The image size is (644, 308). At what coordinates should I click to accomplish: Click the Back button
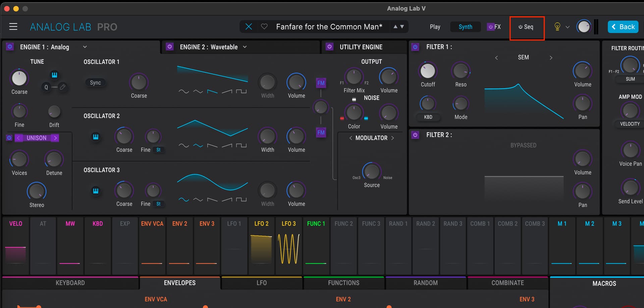(623, 27)
